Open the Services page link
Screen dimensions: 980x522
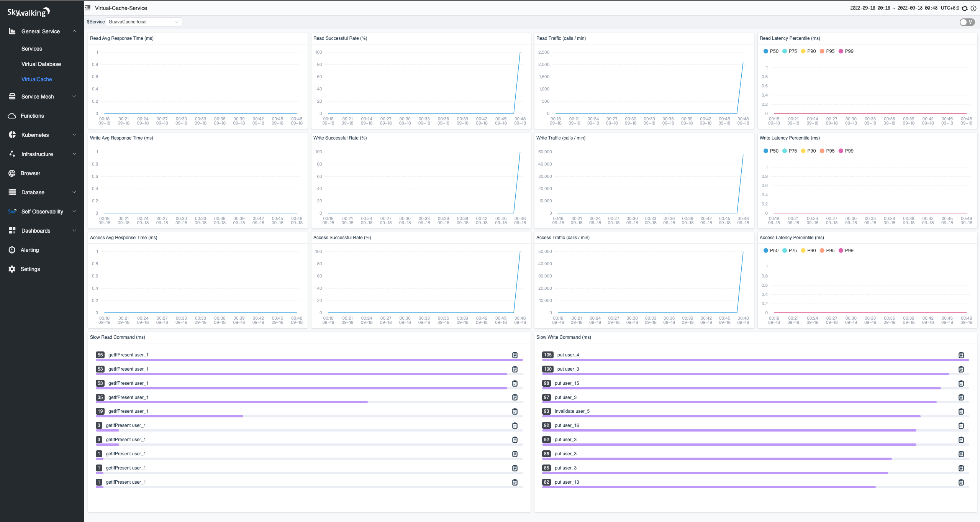(x=31, y=49)
